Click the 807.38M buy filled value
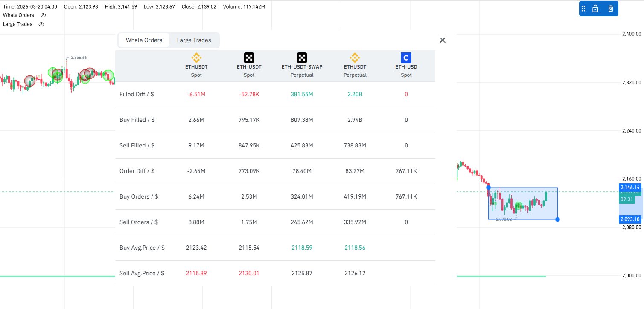The height and width of the screenshot is (309, 644). pos(302,120)
